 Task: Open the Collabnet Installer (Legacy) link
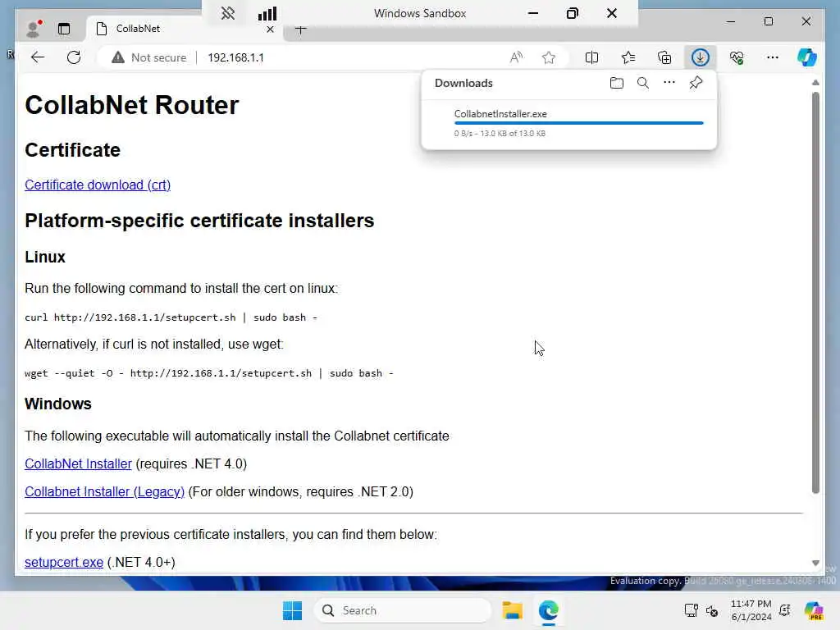coord(104,492)
